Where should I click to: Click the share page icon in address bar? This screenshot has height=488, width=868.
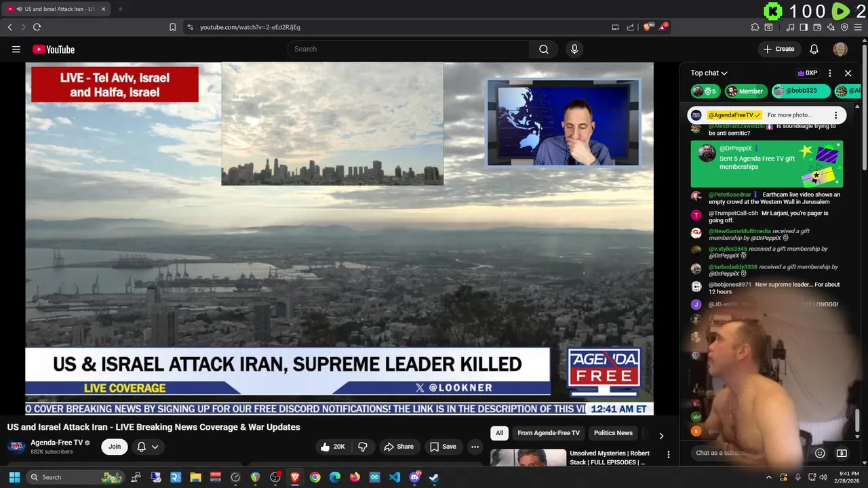point(631,27)
